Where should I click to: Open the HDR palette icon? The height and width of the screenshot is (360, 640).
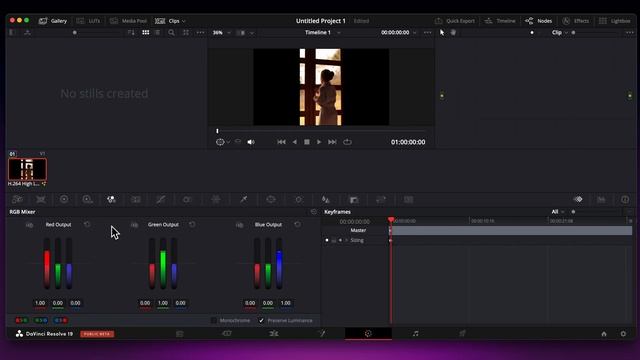tap(87, 199)
